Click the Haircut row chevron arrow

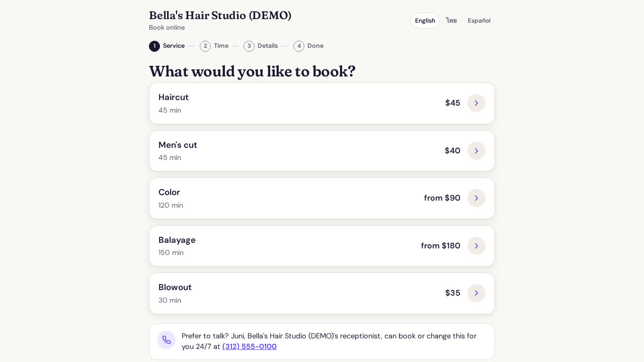point(476,103)
